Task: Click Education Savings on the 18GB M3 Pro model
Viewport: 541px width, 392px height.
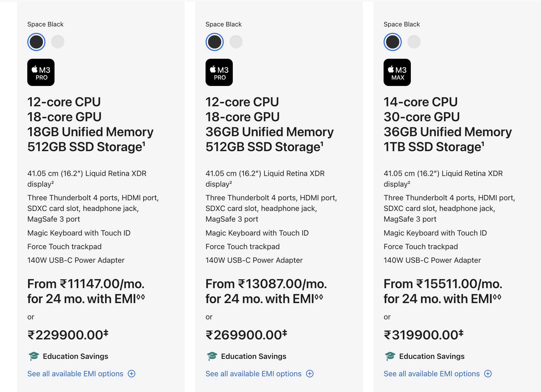Action: 75,356
